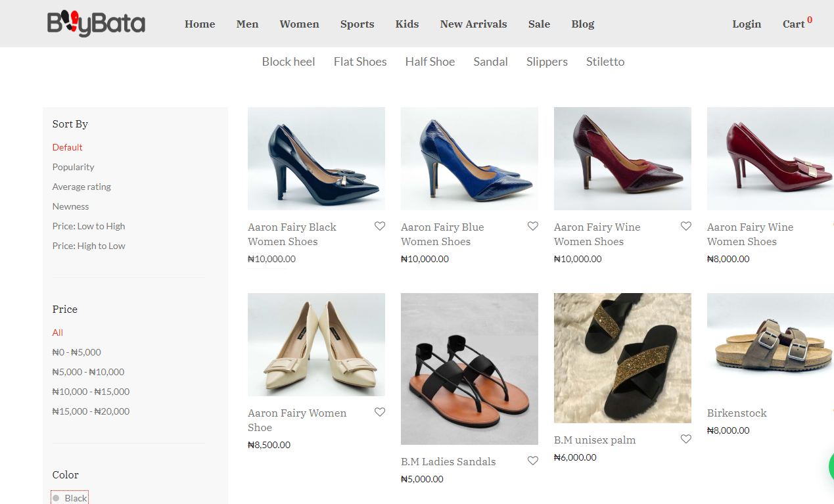Go to Sports category
834x504 pixels.
(357, 24)
